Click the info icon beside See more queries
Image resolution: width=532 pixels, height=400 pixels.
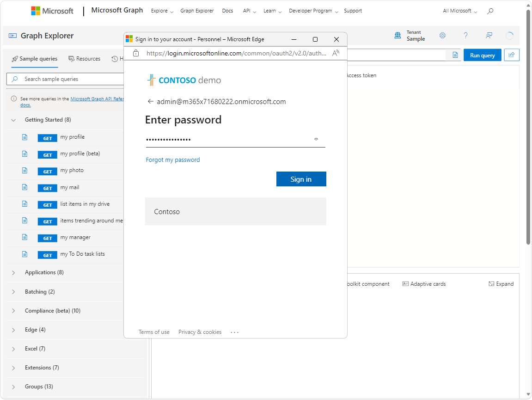(14, 99)
